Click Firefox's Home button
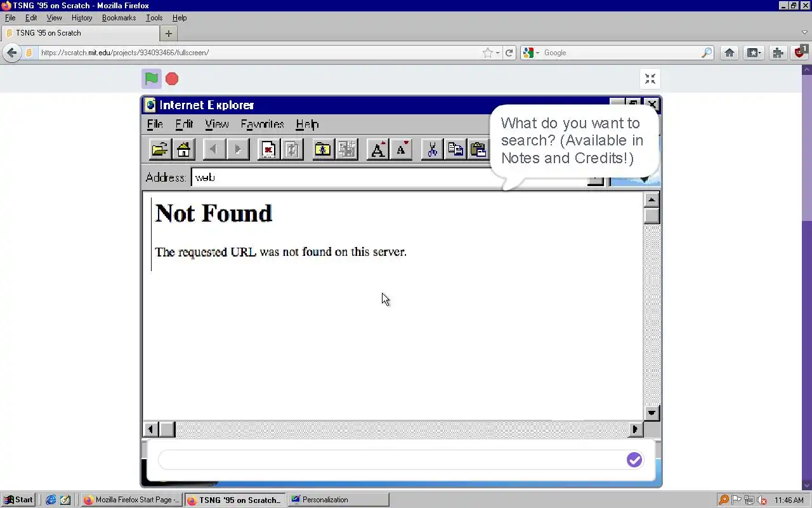The width and height of the screenshot is (812, 508). pos(730,53)
